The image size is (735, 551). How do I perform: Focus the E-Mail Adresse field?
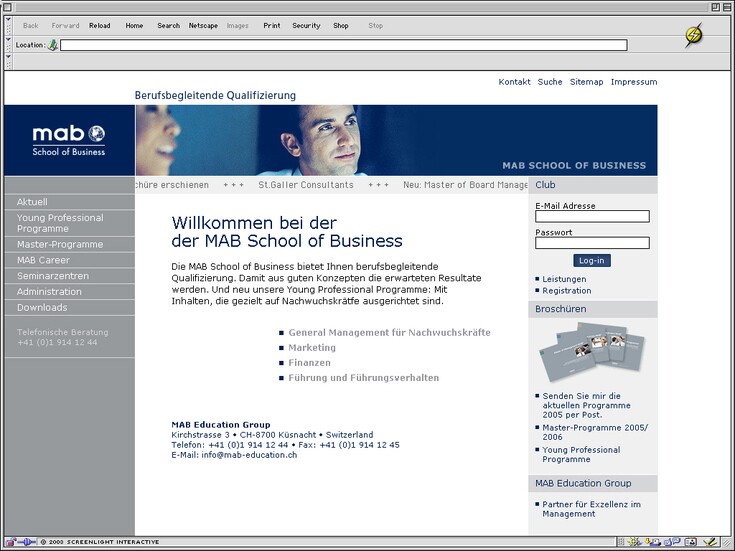pos(592,216)
